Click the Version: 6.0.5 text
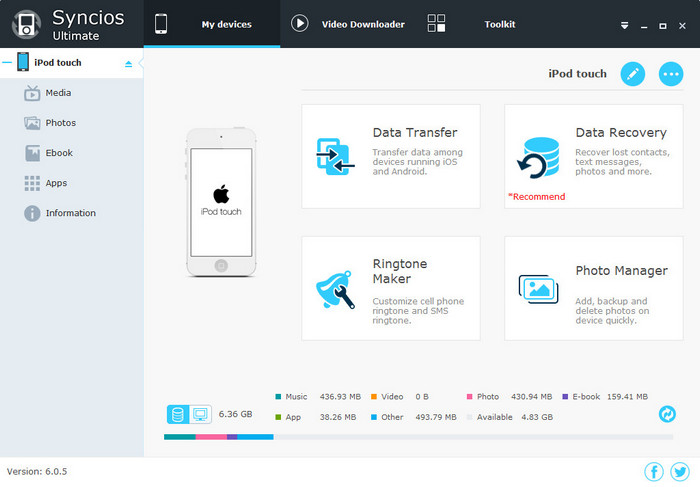700x487 pixels. (37, 471)
